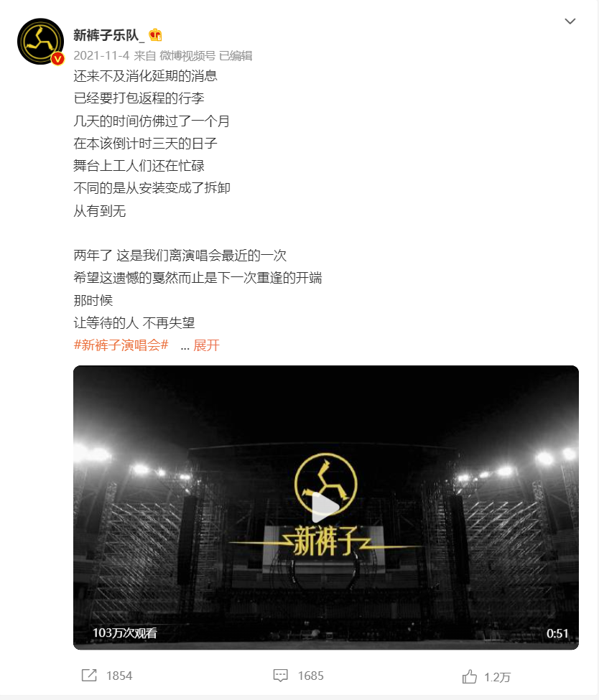
Task: Open the post options chevron menu
Action: coord(570,21)
